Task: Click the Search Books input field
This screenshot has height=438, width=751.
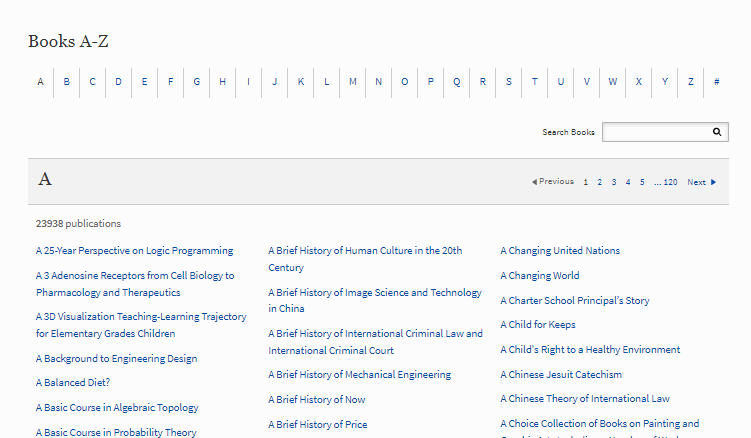Action: (x=665, y=132)
